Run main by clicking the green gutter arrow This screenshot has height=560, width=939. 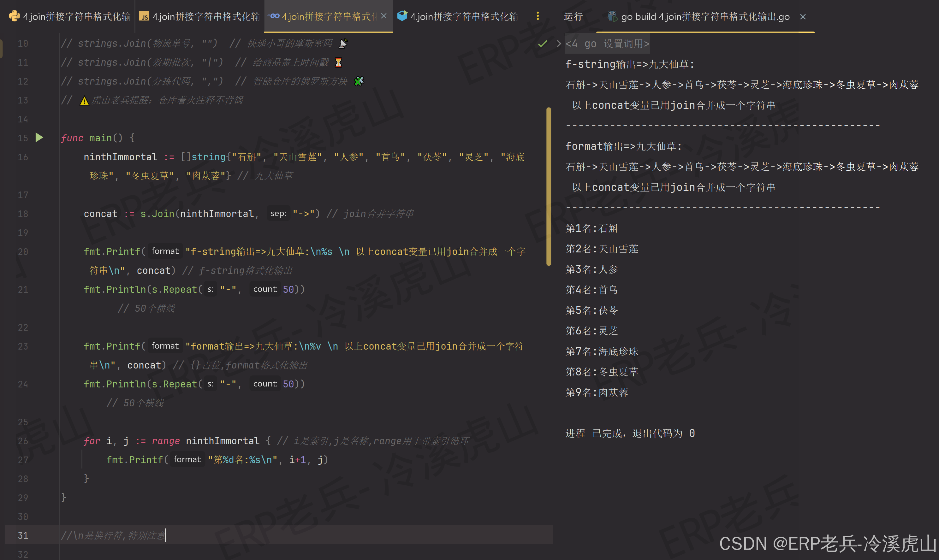click(x=39, y=138)
